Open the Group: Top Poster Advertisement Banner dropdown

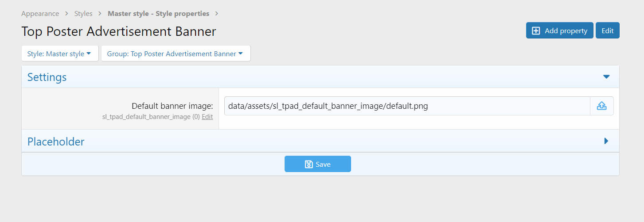click(176, 54)
